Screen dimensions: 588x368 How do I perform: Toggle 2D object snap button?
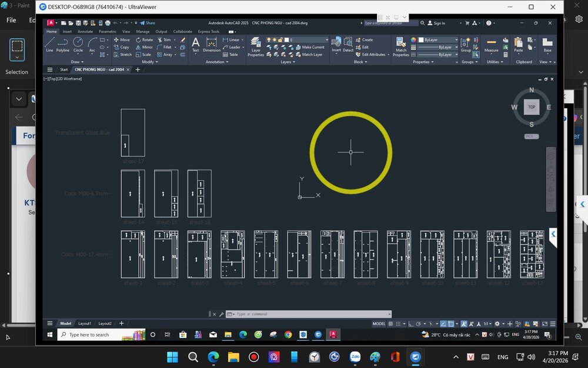[451, 323]
